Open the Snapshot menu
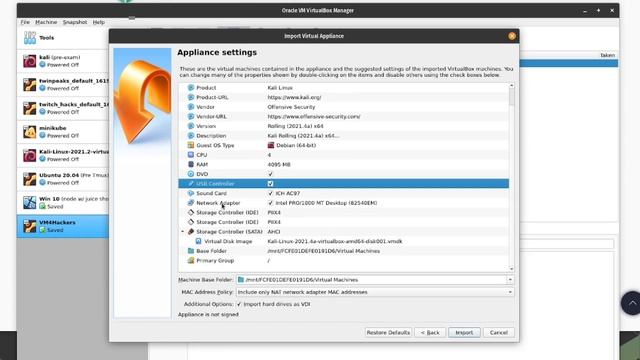Screen dimensions: 640x360 (x=75, y=22)
